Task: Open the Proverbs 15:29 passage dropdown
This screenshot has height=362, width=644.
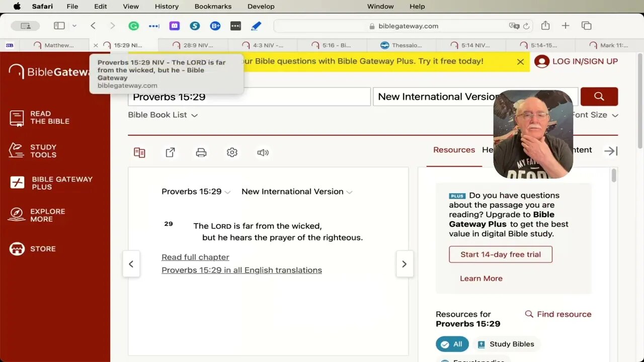Action: point(196,192)
